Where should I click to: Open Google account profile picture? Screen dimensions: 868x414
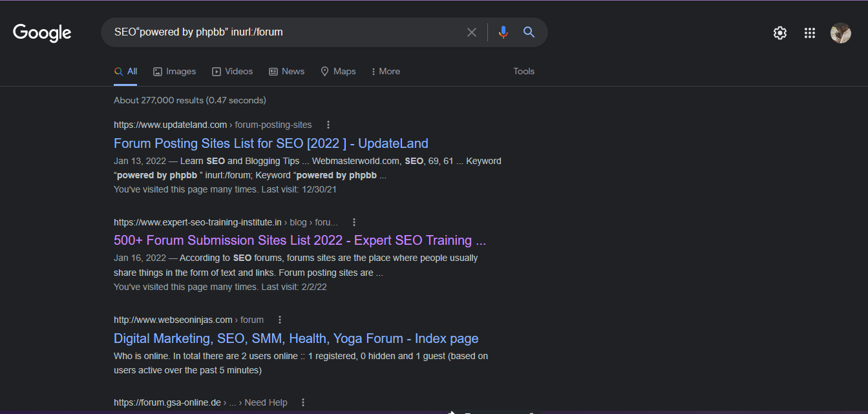(841, 33)
